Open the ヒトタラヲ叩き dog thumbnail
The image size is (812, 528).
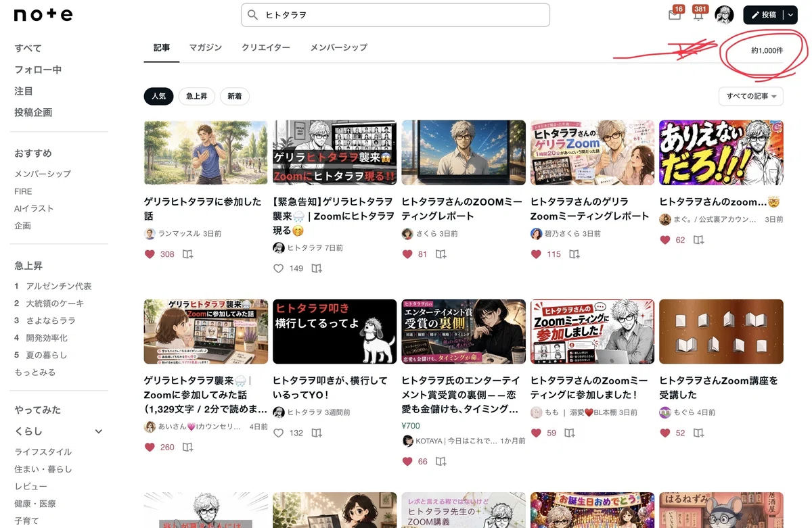335,331
